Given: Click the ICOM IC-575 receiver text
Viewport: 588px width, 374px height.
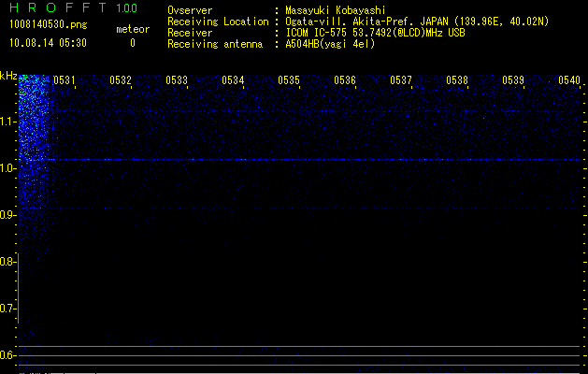Looking at the screenshot, I should (x=375, y=33).
